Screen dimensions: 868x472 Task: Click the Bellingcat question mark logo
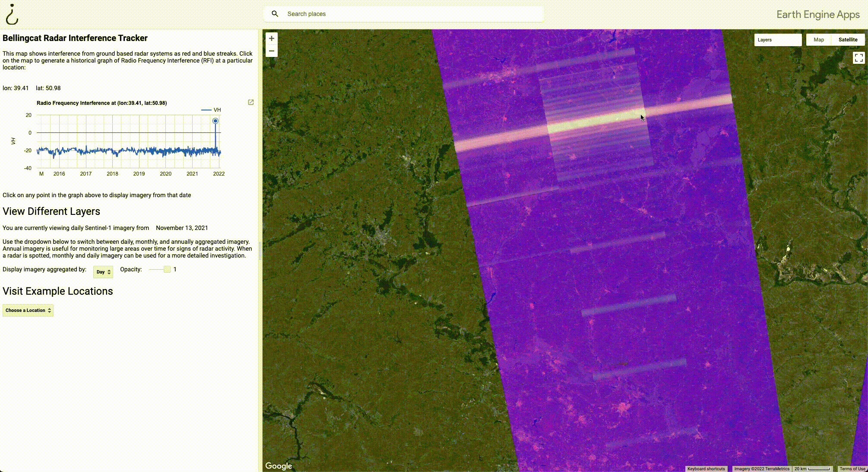pos(12,14)
